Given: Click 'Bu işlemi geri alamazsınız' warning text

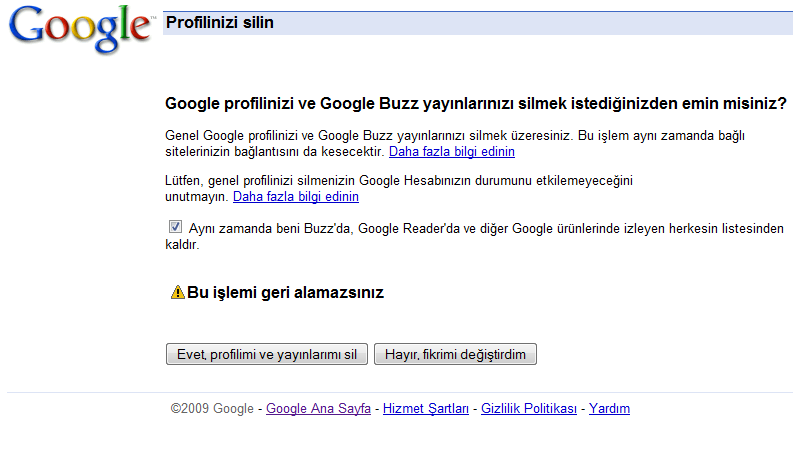Looking at the screenshot, I should [285, 293].
